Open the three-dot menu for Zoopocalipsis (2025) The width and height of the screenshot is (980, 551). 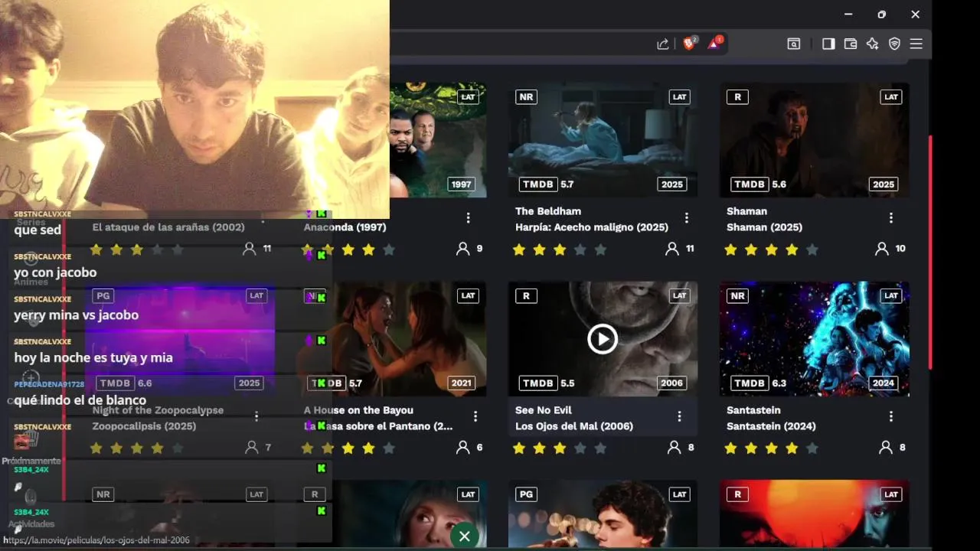tap(256, 416)
